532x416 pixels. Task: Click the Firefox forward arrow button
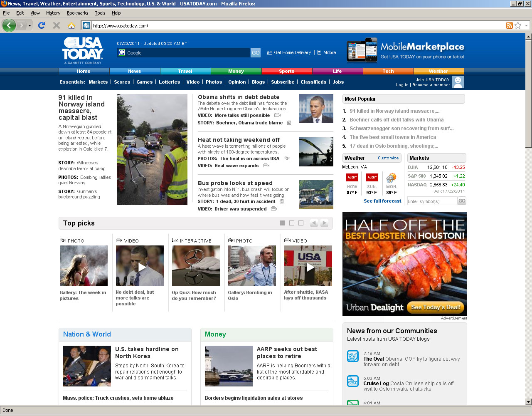point(22,25)
